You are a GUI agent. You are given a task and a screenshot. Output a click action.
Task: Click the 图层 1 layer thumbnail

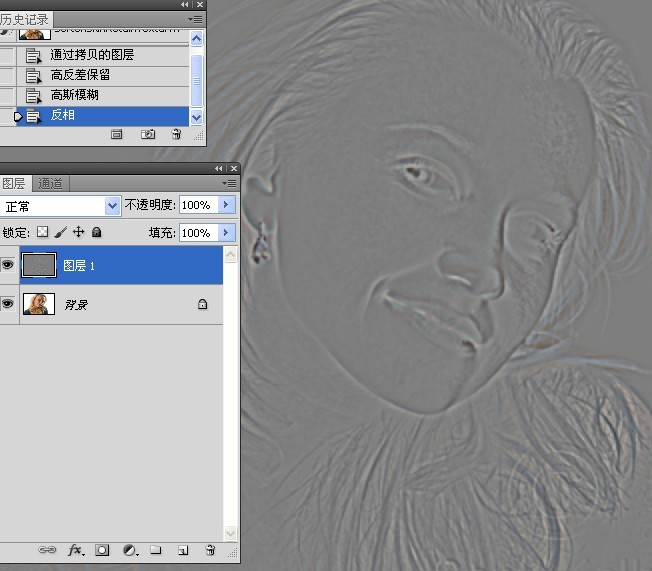tap(39, 265)
